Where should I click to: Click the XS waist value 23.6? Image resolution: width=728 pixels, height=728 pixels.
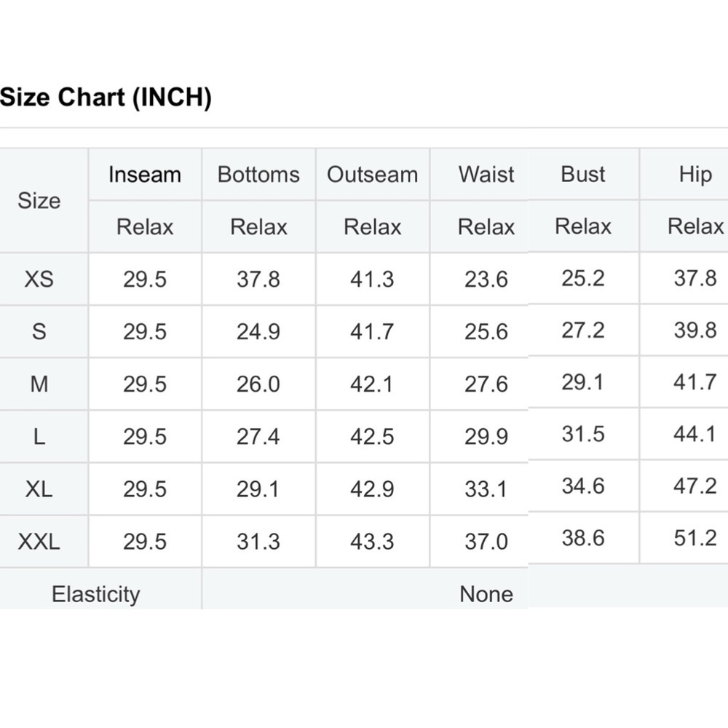click(x=486, y=279)
